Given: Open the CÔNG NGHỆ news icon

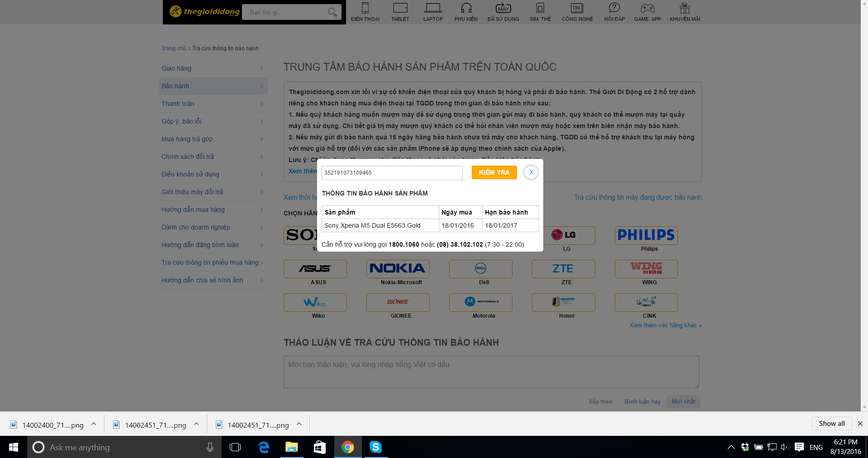Looking at the screenshot, I should click(577, 12).
